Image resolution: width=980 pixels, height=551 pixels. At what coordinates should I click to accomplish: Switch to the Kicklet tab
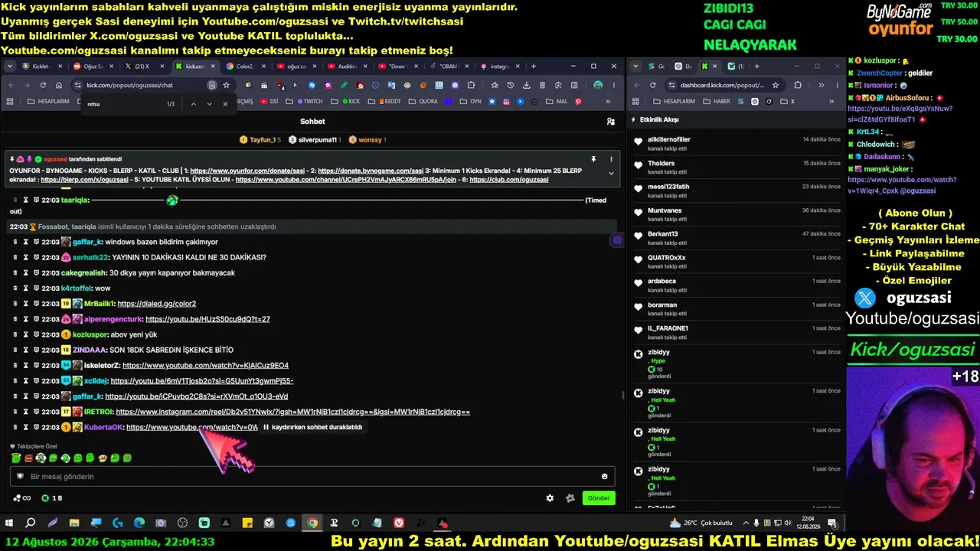pos(43,67)
